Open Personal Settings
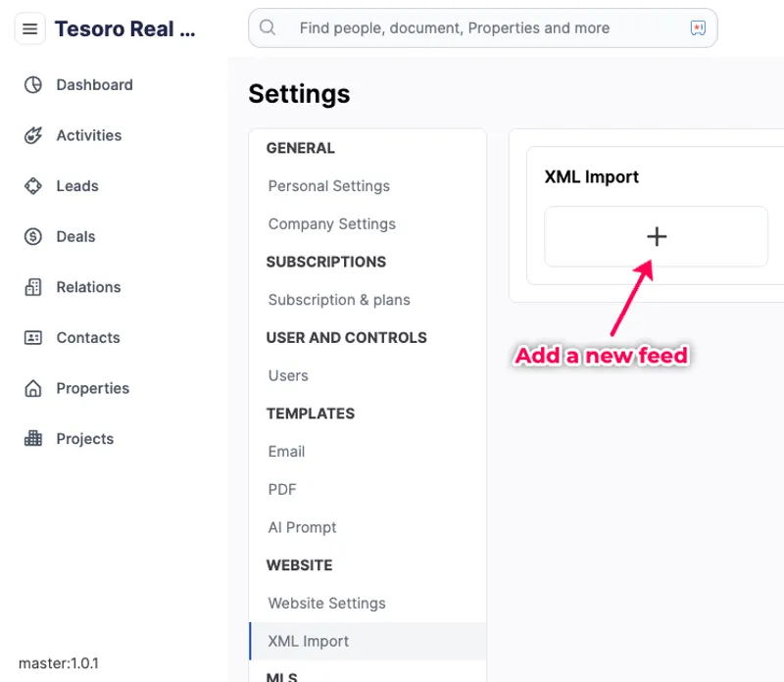 pos(329,186)
